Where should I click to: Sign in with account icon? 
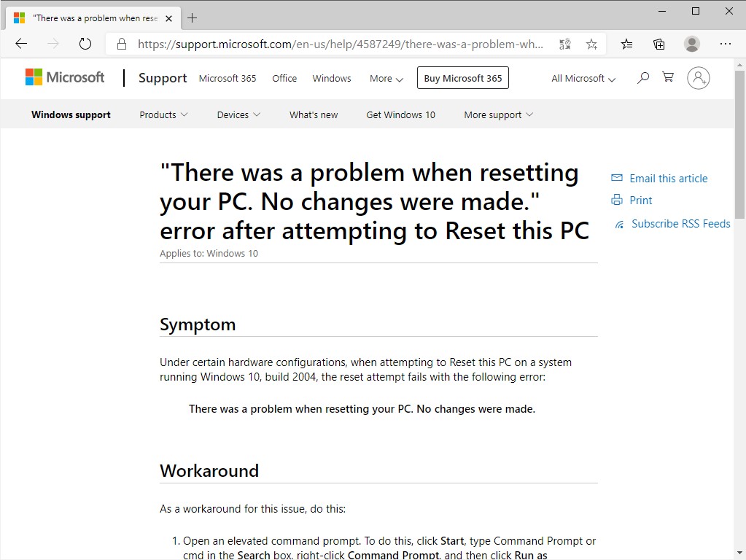click(x=698, y=78)
